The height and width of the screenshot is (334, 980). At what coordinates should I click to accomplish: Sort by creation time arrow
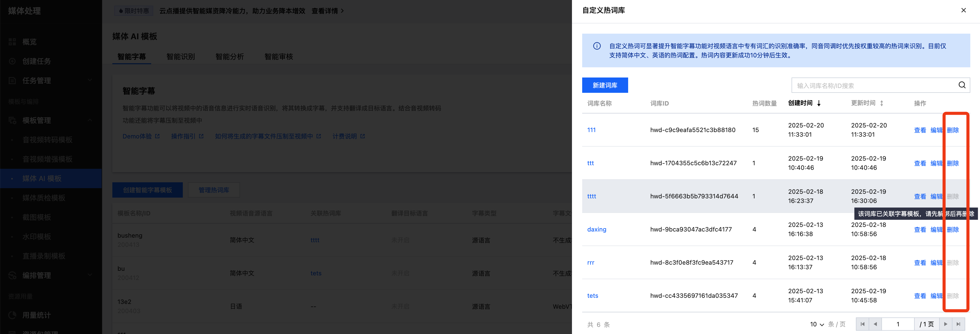tap(819, 103)
